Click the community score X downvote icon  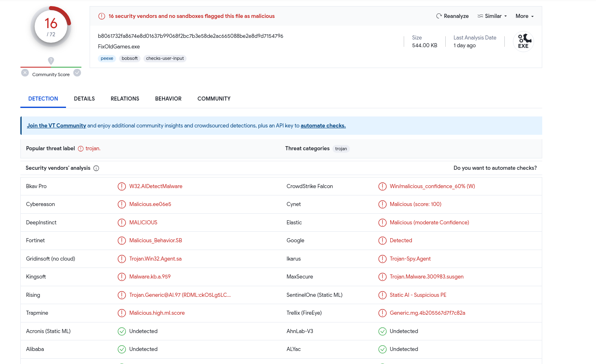click(25, 73)
